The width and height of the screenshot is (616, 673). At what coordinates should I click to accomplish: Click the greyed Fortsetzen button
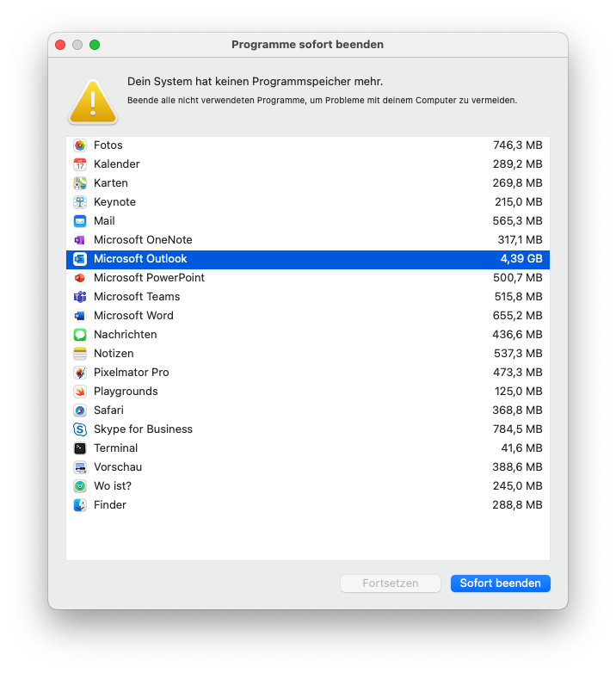pos(391,583)
